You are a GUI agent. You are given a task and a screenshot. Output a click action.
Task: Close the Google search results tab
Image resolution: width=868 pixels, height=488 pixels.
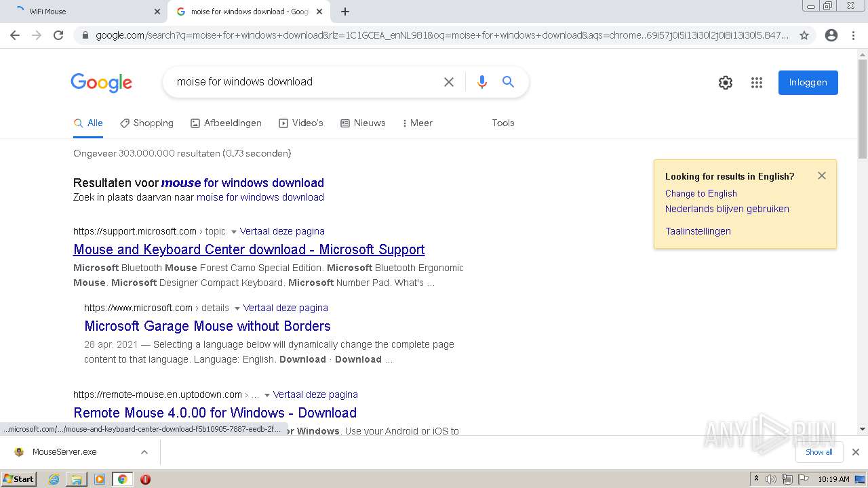tap(319, 12)
